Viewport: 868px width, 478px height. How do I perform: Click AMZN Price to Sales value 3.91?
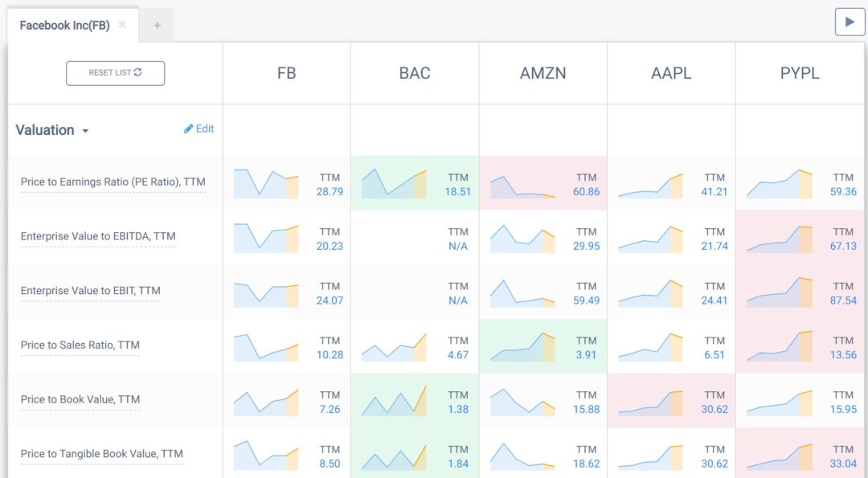pyautogui.click(x=586, y=354)
